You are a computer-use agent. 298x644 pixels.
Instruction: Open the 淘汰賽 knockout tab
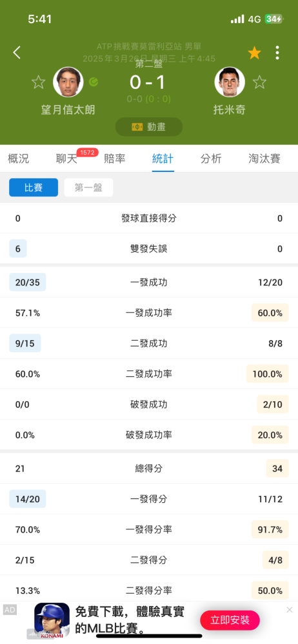click(264, 158)
